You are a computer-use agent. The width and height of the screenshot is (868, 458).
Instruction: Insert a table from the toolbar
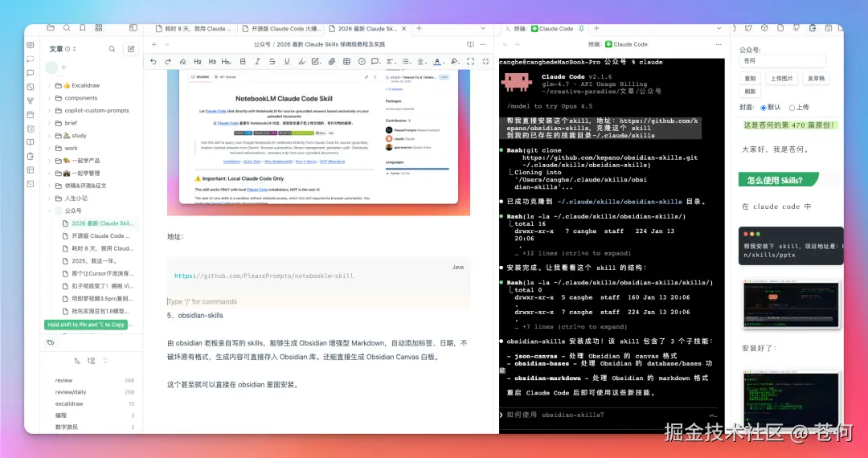point(346,61)
